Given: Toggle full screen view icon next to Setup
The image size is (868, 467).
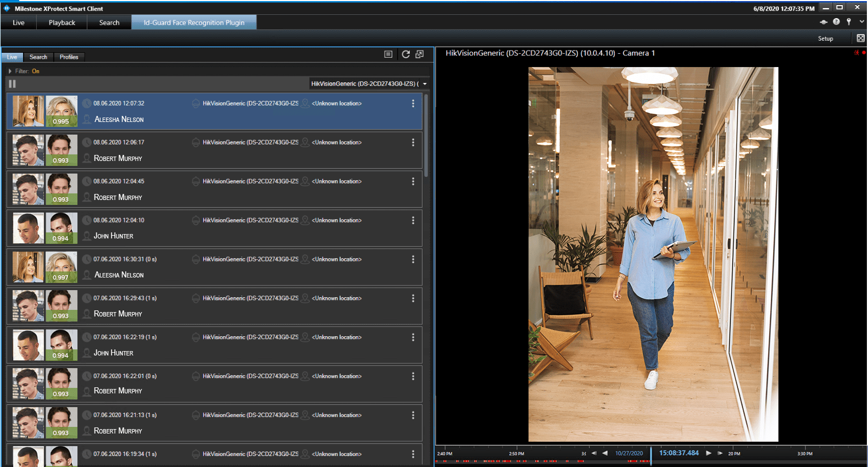Looking at the screenshot, I should (x=860, y=38).
